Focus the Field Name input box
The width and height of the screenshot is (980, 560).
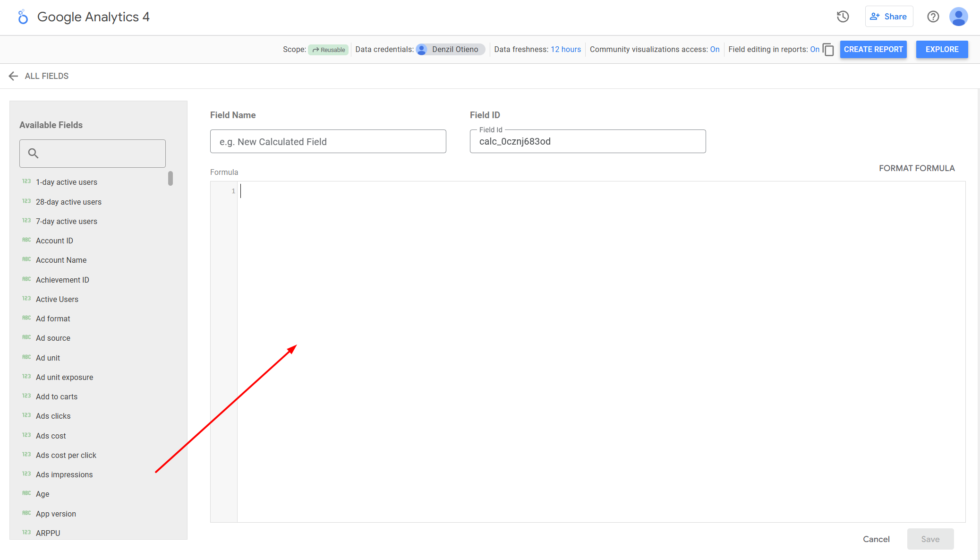click(328, 141)
